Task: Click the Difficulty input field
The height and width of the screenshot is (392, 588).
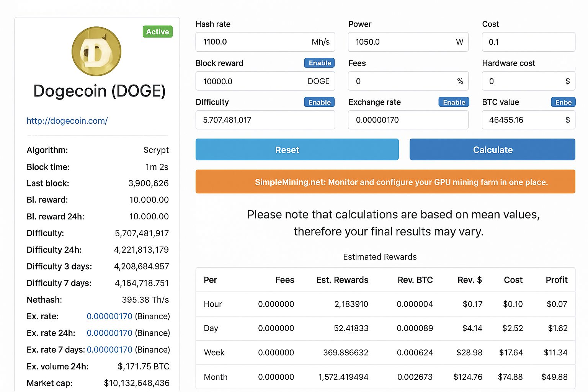Action: click(265, 120)
